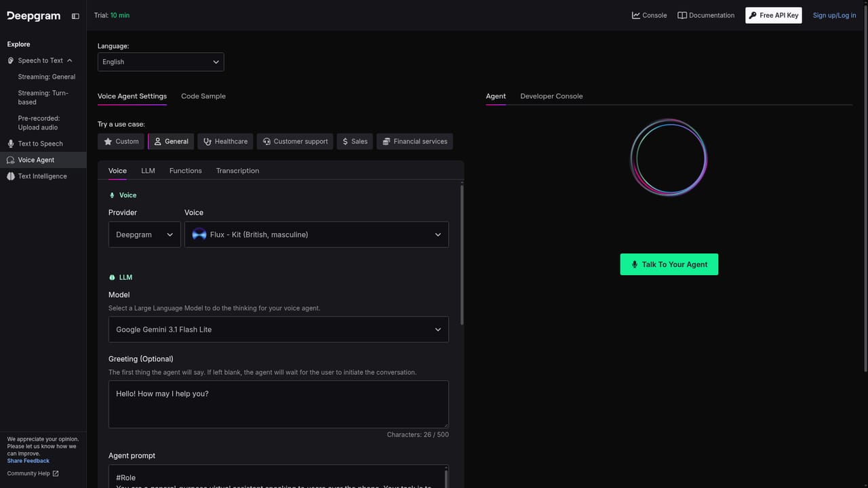The height and width of the screenshot is (488, 868).
Task: Click the Flux voice avatar icon
Action: [199, 235]
